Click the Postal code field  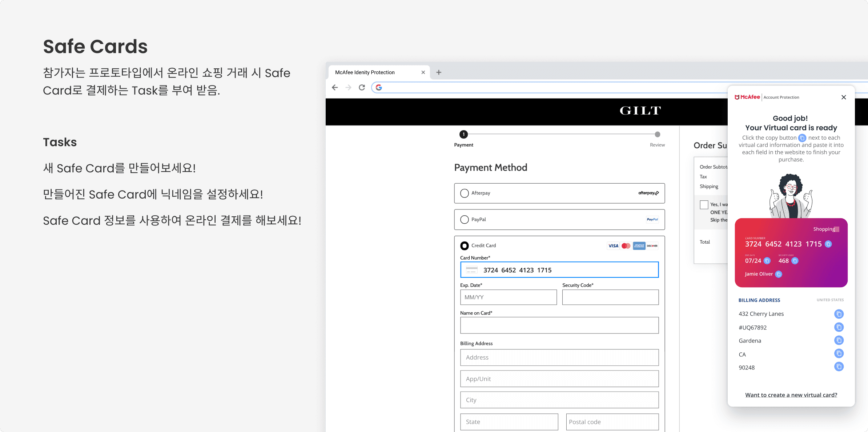pyautogui.click(x=612, y=422)
